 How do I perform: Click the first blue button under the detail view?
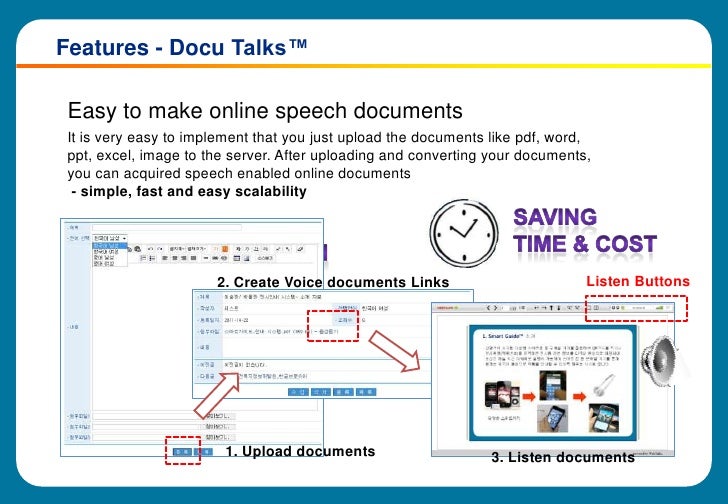point(298,392)
